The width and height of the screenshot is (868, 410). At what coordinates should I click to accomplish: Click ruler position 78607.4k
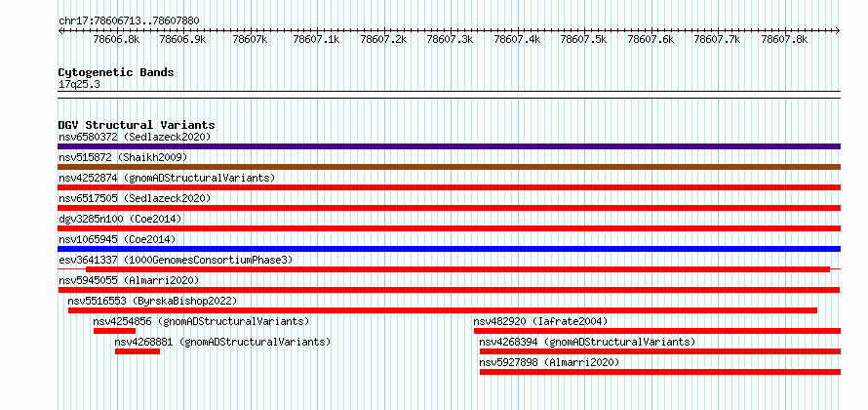pos(517,39)
